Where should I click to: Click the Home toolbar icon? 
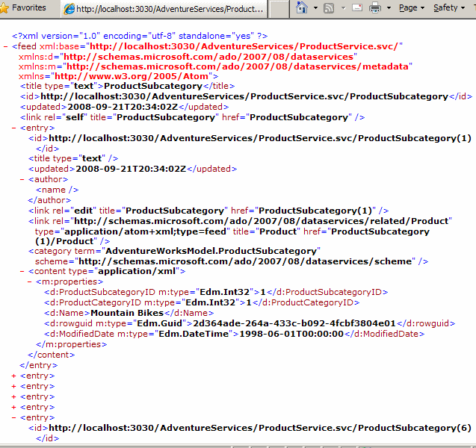point(301,8)
